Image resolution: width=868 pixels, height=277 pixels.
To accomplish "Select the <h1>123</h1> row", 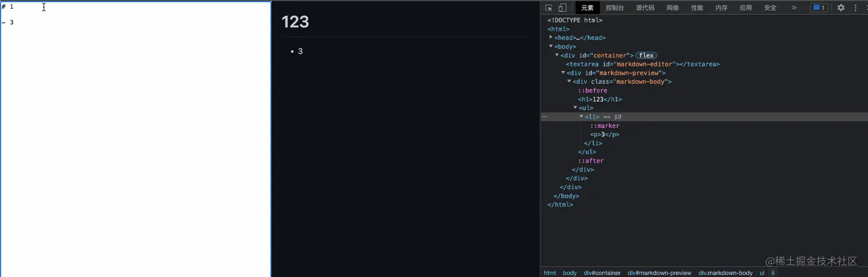I will click(x=600, y=99).
